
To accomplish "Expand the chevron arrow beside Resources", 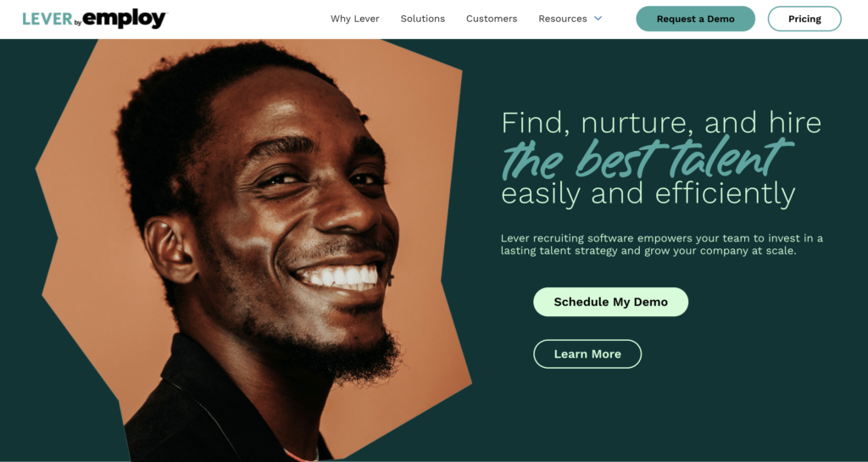I will pyautogui.click(x=598, y=19).
